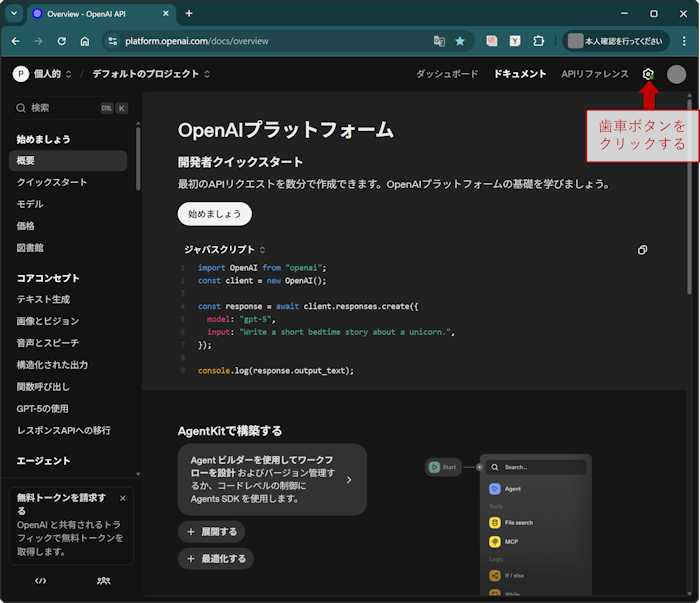Click the community people icon in sidebar footer
The height and width of the screenshot is (603, 700).
point(103,580)
